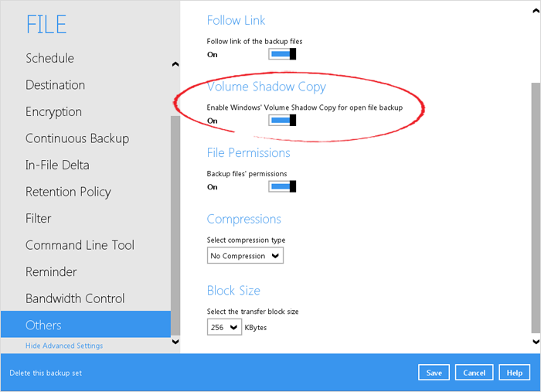Click the FILE title text
541x392 pixels.
click(x=46, y=24)
